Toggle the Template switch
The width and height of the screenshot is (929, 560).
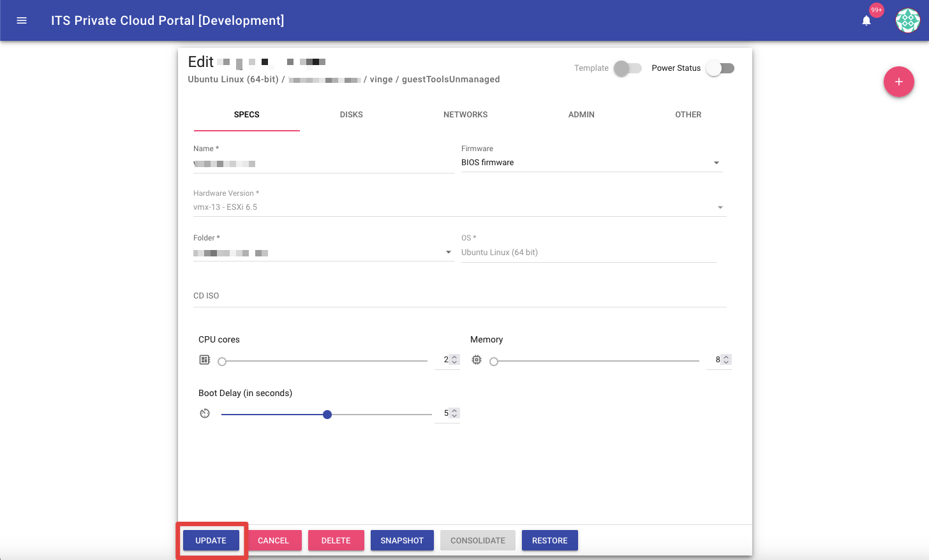(627, 68)
